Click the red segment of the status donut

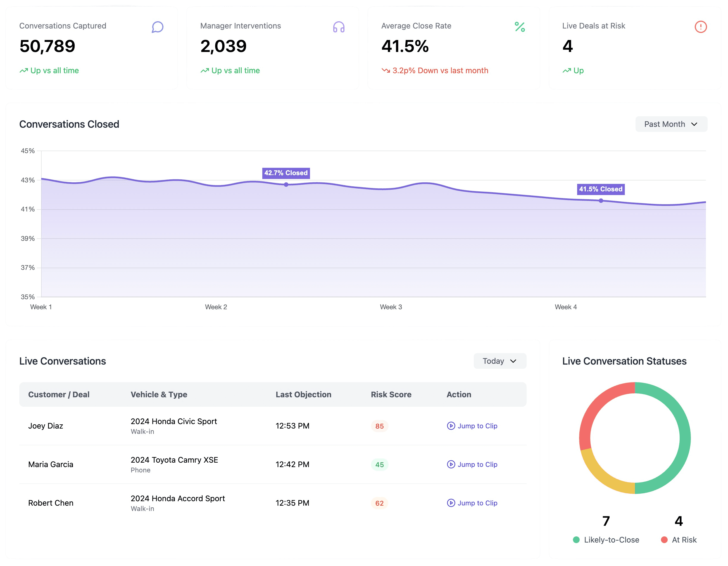pos(597,408)
